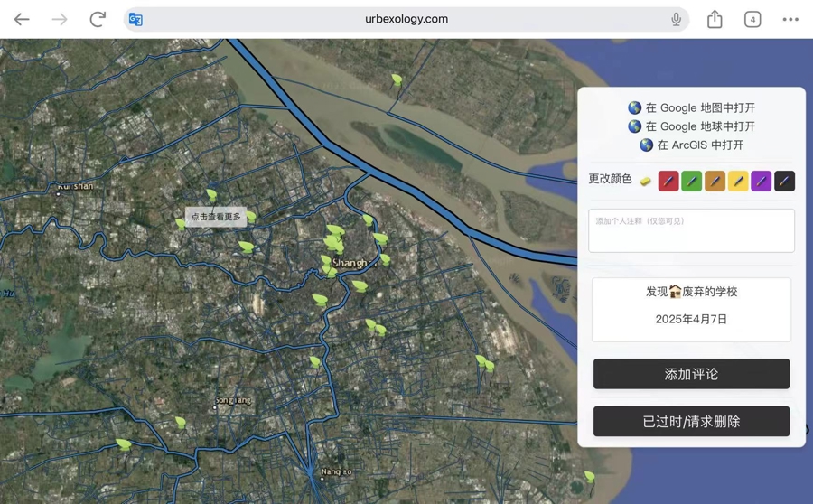Reload the urbexology.com page

(98, 19)
